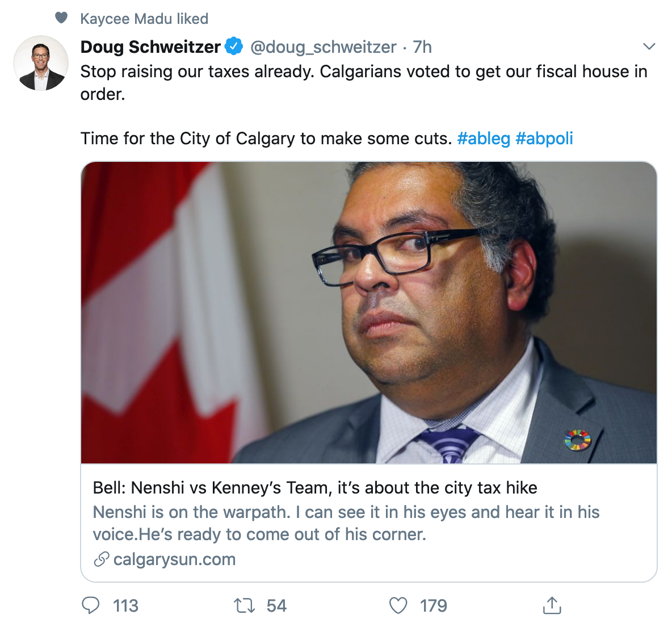Click the chain link icon by calgarysun.com
The width and height of the screenshot is (672, 627).
click(102, 559)
